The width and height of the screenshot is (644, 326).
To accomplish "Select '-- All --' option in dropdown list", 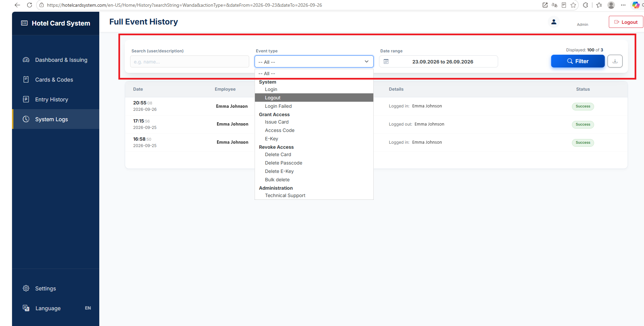I will click(314, 74).
